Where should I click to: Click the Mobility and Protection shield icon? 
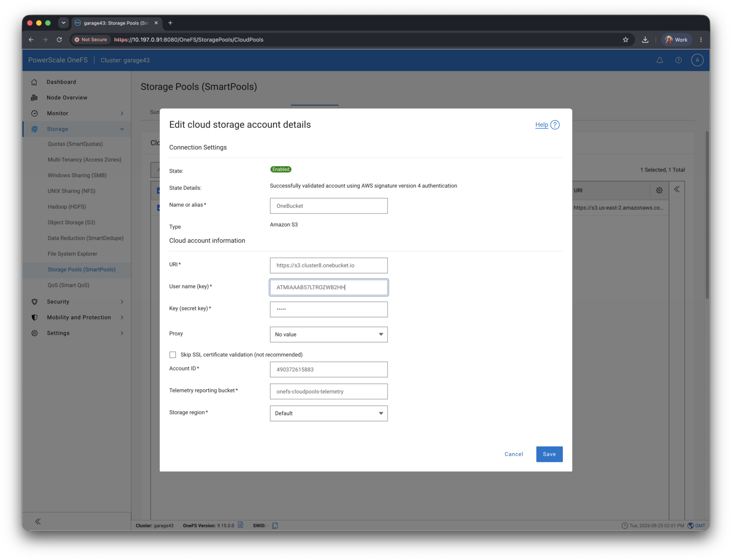(x=34, y=318)
